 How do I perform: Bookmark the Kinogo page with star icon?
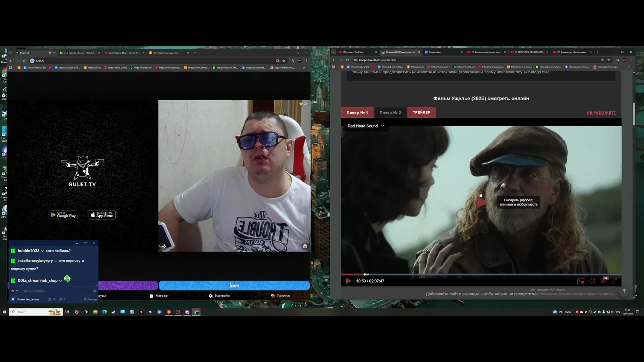[x=608, y=60]
